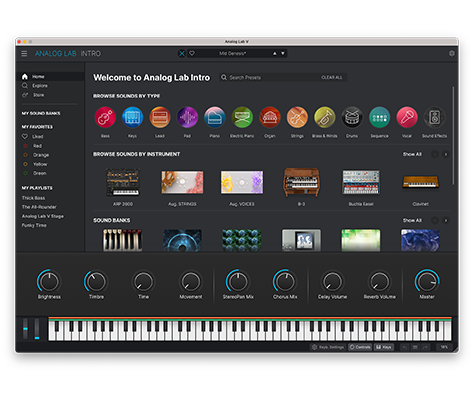The width and height of the screenshot is (473, 400).
Task: Click the Timbre knob
Action: click(96, 281)
